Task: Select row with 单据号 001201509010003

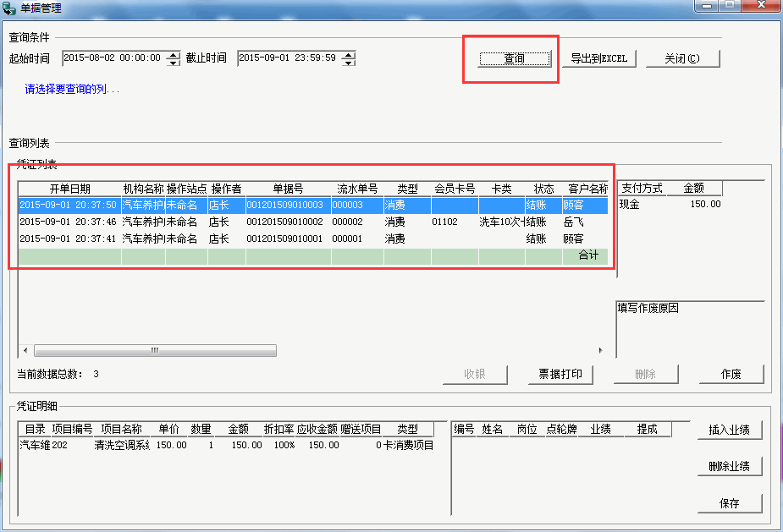Action: point(313,206)
